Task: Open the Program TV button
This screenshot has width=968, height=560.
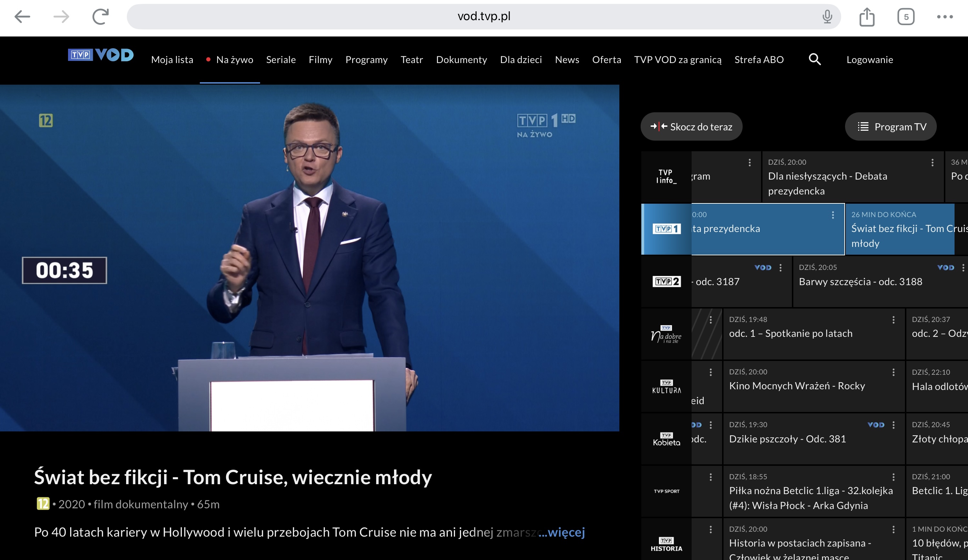Action: click(x=890, y=126)
